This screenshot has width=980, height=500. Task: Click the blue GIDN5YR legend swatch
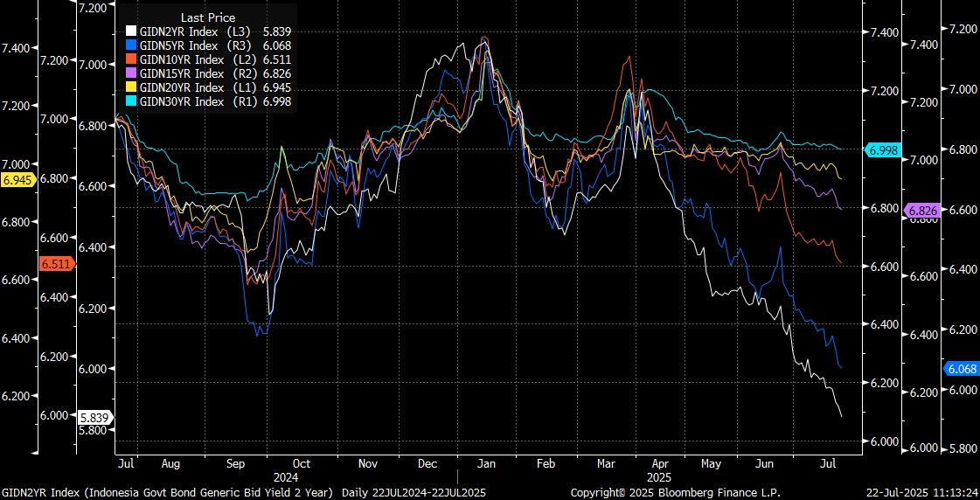130,45
